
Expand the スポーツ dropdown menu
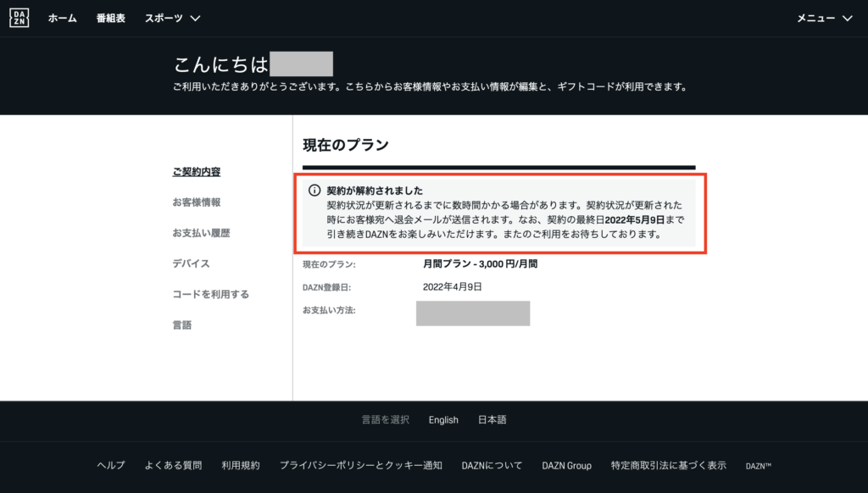(172, 19)
